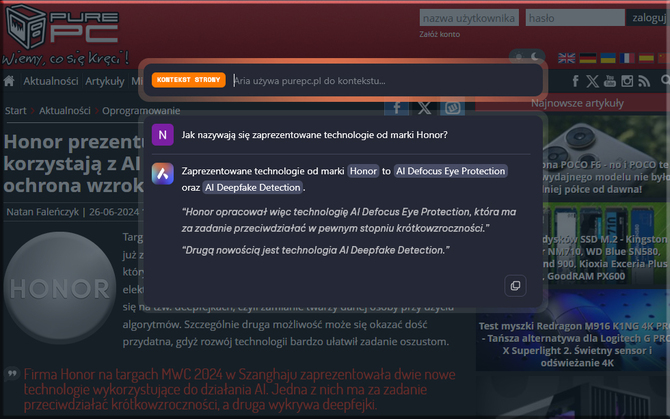Click the user avatar N icon
Screen dimensions: 670x419
(162, 135)
